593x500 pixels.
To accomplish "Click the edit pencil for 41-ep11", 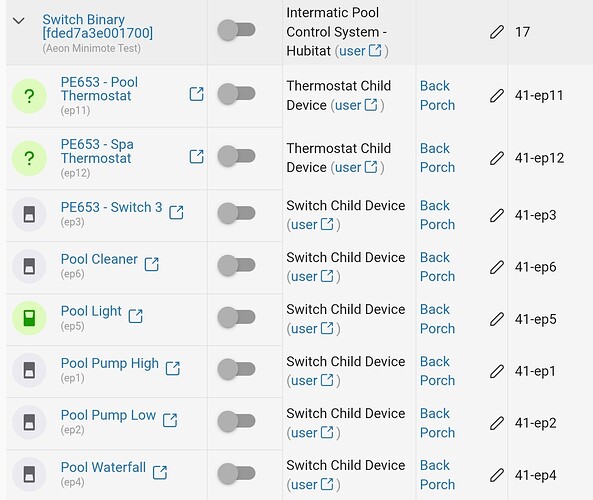I will pyautogui.click(x=497, y=96).
